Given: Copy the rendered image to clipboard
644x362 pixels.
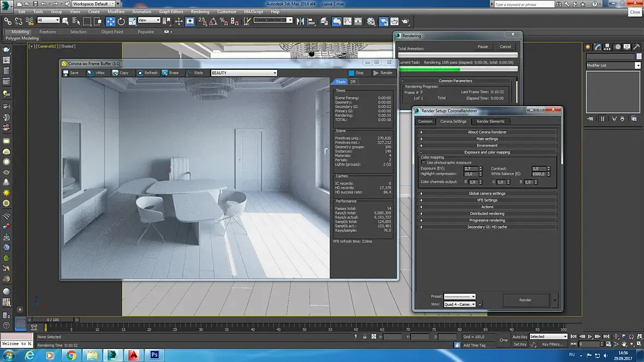Looking at the screenshot, I should click(120, 73).
